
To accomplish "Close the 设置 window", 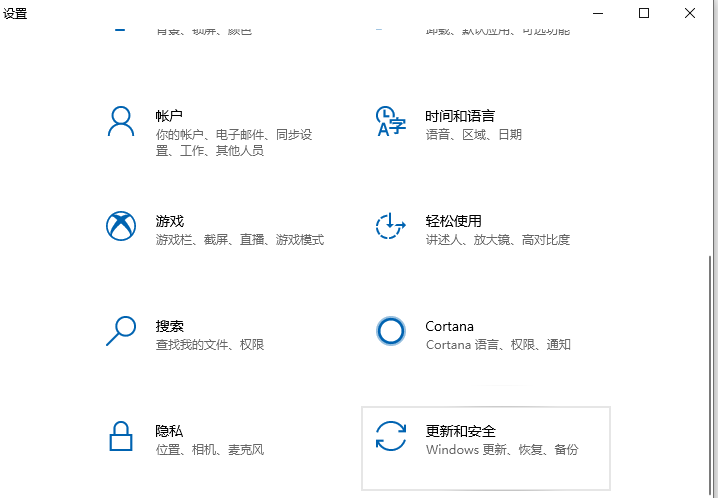I will [690, 13].
